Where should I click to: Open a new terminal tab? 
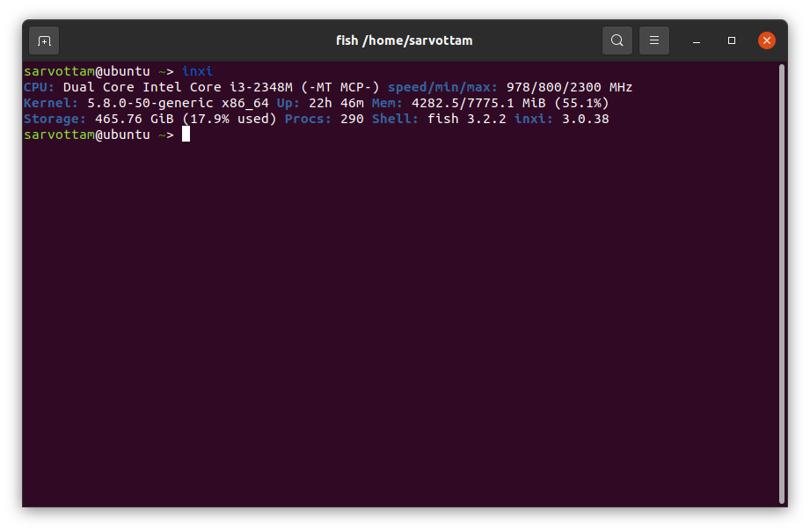click(x=44, y=40)
